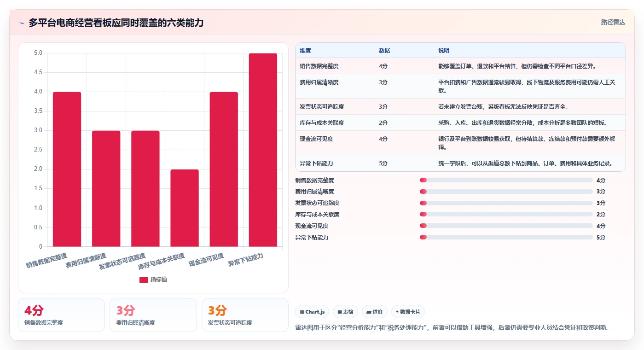Click the 2分 value in the table

pos(383,122)
